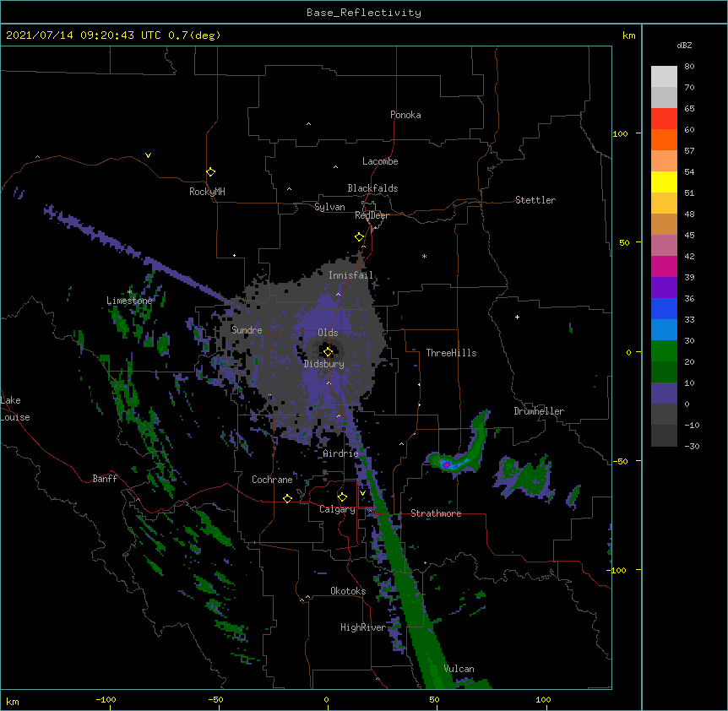The height and width of the screenshot is (711, 728).
Task: Click the yellow marker south of RedDeer
Action: [x=359, y=237]
